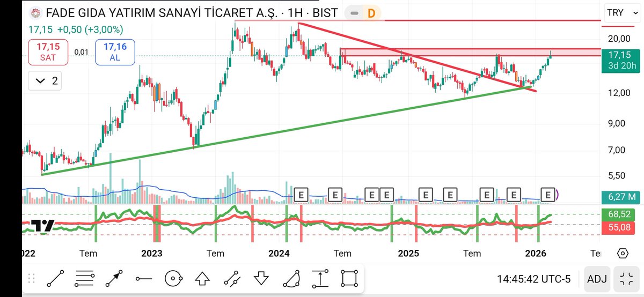Select the Trend Line drawing tool
This screenshot has width=644, height=297.
pos(55,279)
